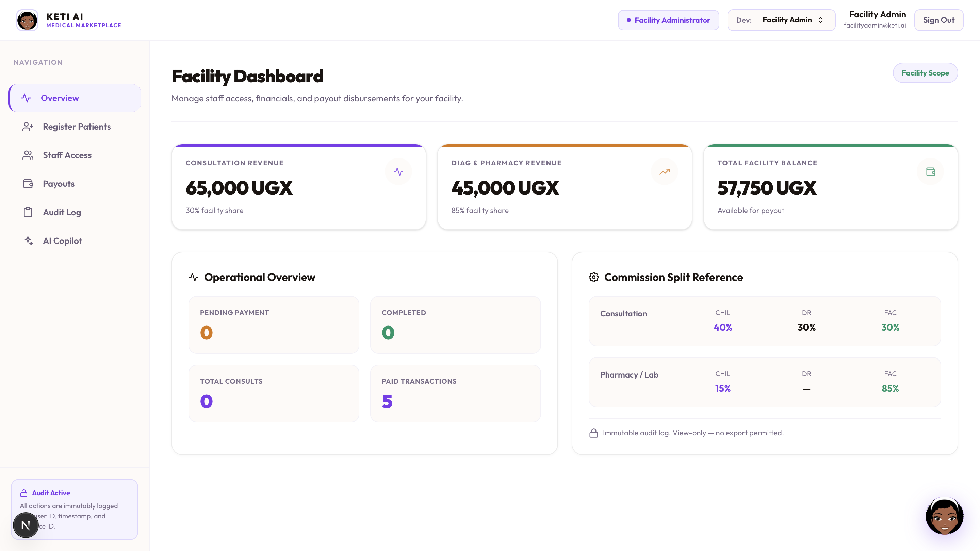This screenshot has width=980, height=551.
Task: Click the Paid Transactions stat card
Action: tap(455, 394)
